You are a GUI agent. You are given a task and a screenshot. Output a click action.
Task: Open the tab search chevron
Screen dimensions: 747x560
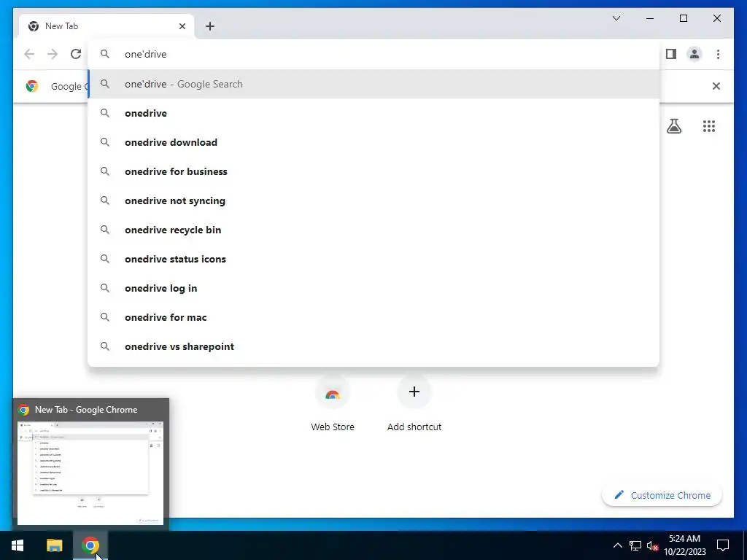point(616,18)
